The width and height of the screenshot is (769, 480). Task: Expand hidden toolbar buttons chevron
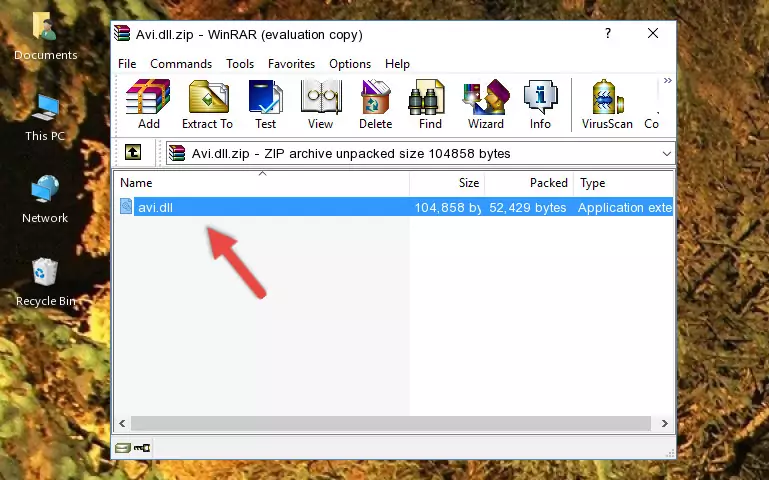pos(667,81)
